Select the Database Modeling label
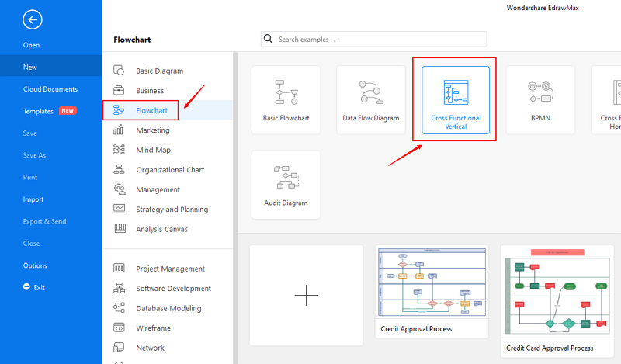 pyautogui.click(x=168, y=309)
